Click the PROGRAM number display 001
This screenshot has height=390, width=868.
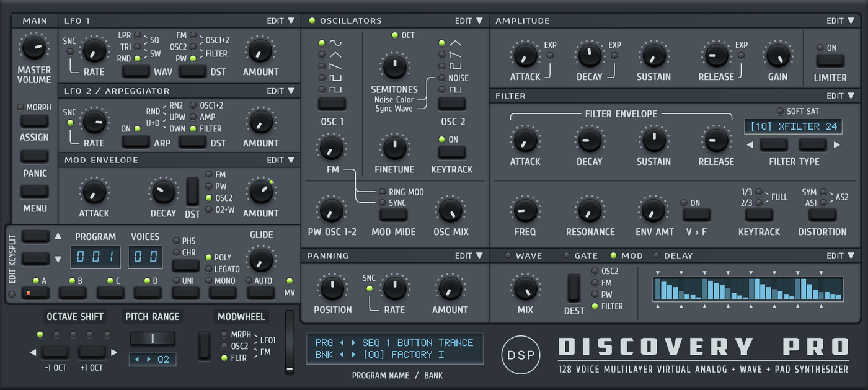coord(95,257)
